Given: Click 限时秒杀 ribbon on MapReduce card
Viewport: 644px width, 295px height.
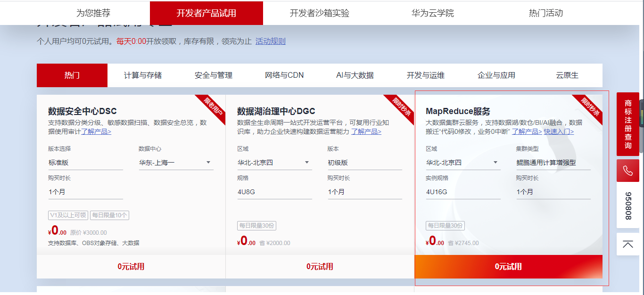Looking at the screenshot, I should (x=590, y=107).
